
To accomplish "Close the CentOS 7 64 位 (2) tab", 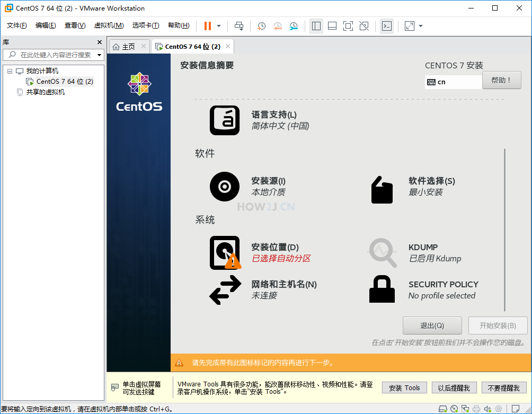I will [228, 46].
